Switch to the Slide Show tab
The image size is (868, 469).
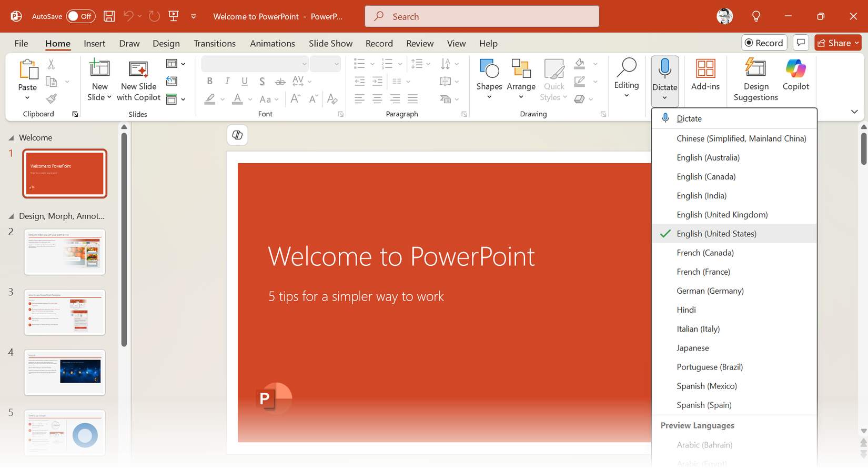(x=330, y=43)
